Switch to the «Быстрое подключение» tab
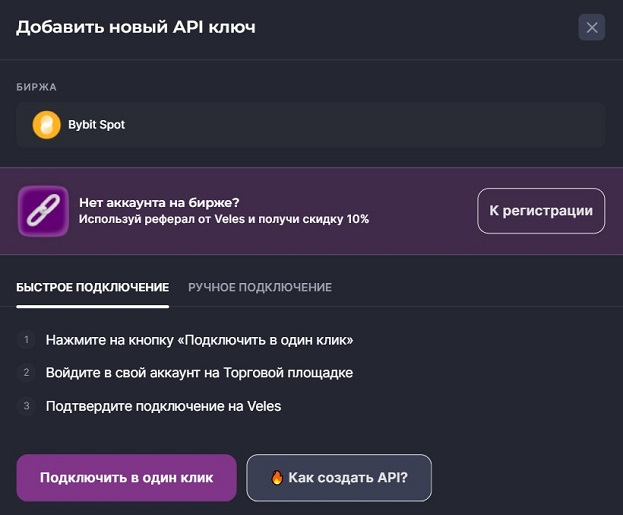This screenshot has width=623, height=515. [x=92, y=287]
